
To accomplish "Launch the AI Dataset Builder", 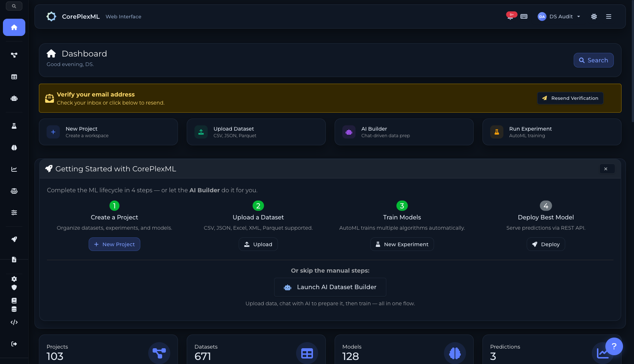I will click(330, 287).
